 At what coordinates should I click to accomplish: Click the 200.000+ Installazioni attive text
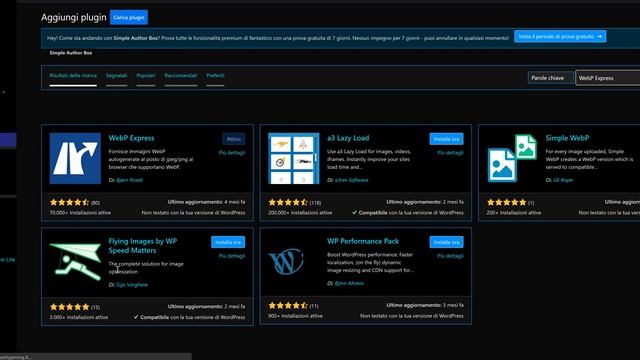coord(300,213)
